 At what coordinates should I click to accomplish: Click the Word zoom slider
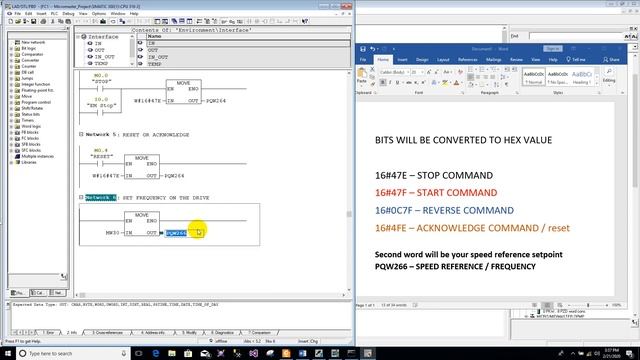coord(588,305)
